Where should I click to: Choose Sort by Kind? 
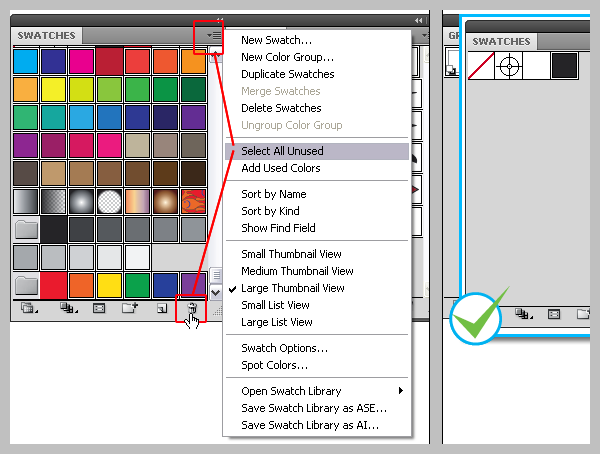(x=270, y=211)
